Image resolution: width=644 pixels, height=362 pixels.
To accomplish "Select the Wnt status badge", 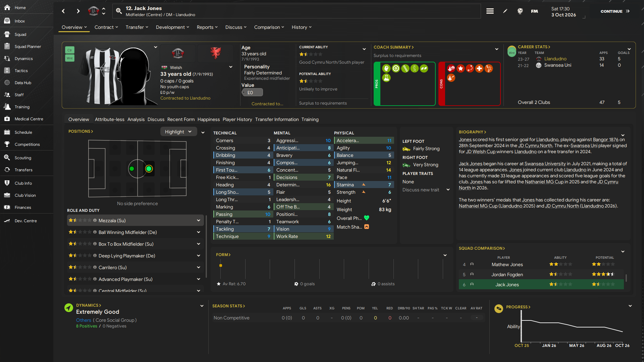I will (x=70, y=58).
